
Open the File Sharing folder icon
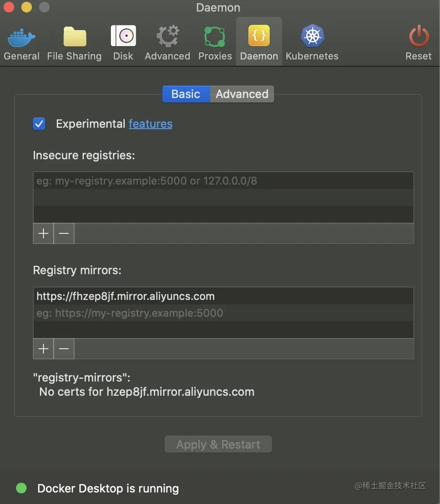coord(75,37)
